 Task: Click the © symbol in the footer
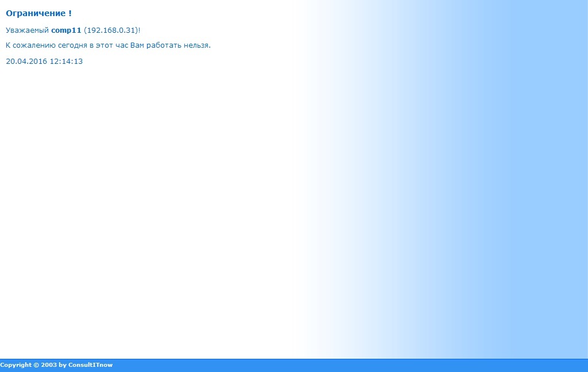(x=36, y=365)
